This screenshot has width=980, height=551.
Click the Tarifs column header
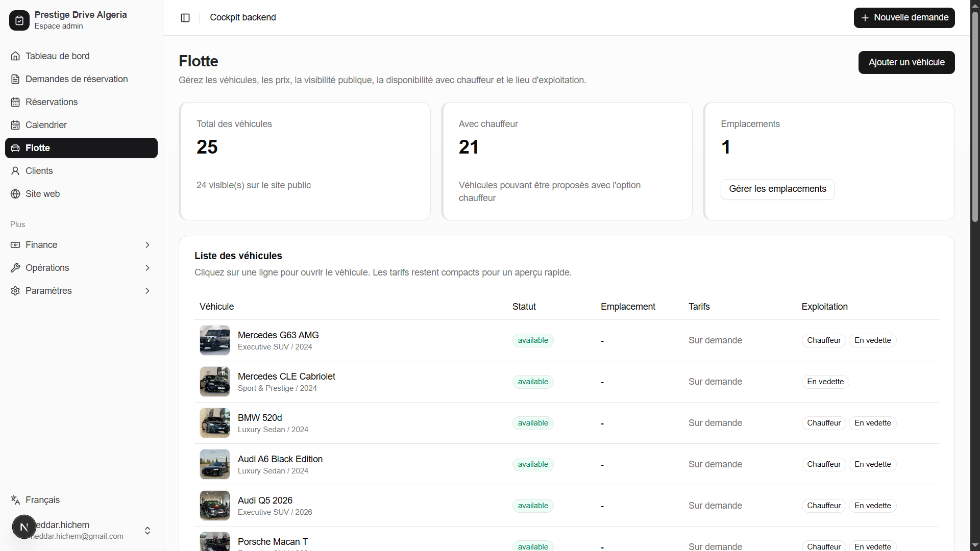[699, 307]
